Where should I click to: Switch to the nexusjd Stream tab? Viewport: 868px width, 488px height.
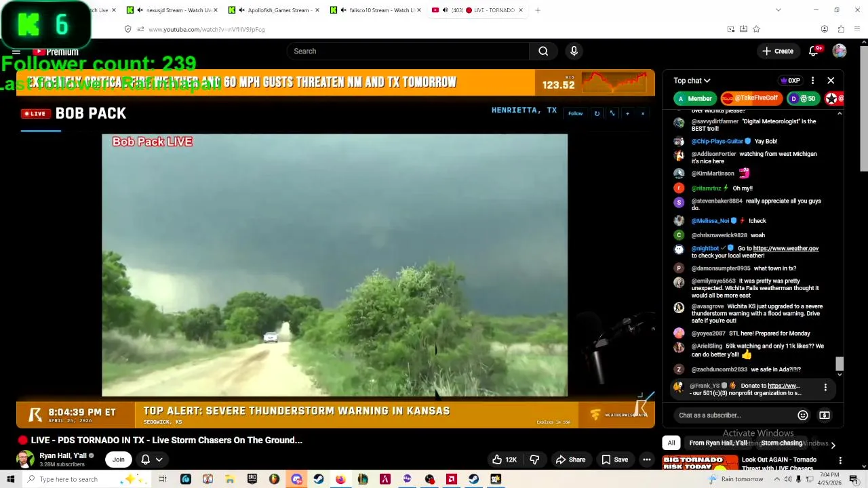click(x=173, y=10)
